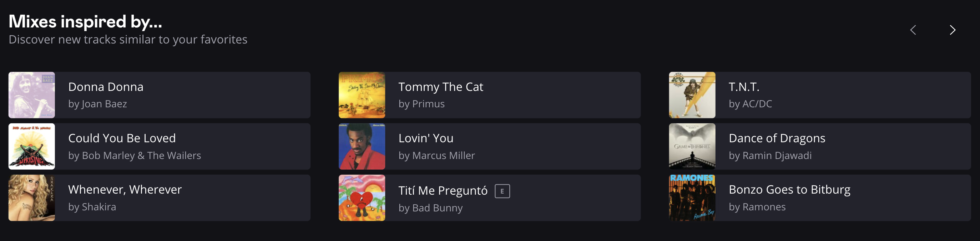Play Could You Be Loved mix
The height and width of the screenshot is (241, 980).
click(122, 138)
